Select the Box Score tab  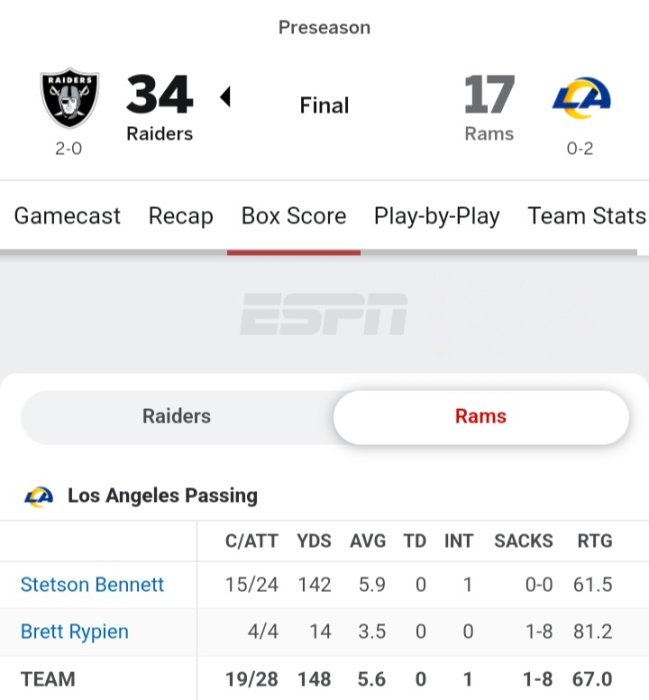[x=294, y=216]
